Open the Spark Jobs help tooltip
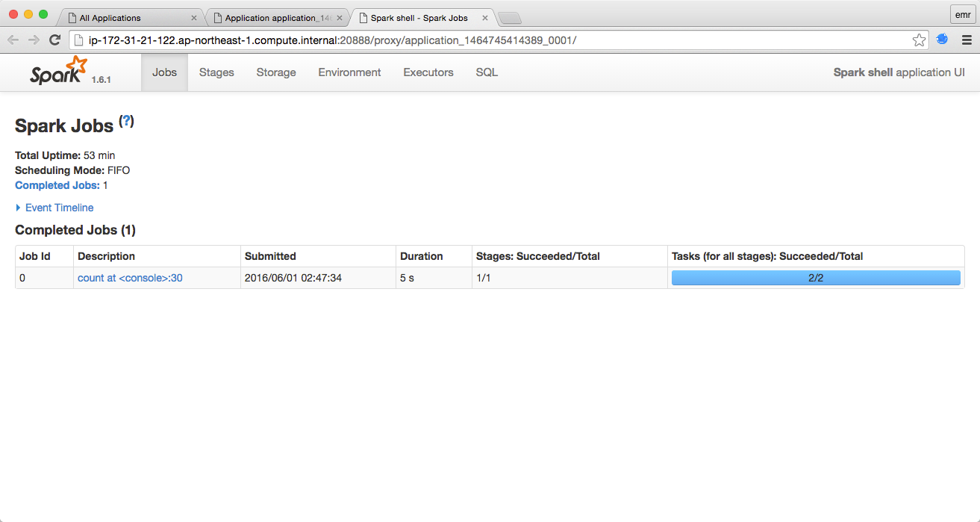Image resolution: width=980 pixels, height=522 pixels. [125, 120]
